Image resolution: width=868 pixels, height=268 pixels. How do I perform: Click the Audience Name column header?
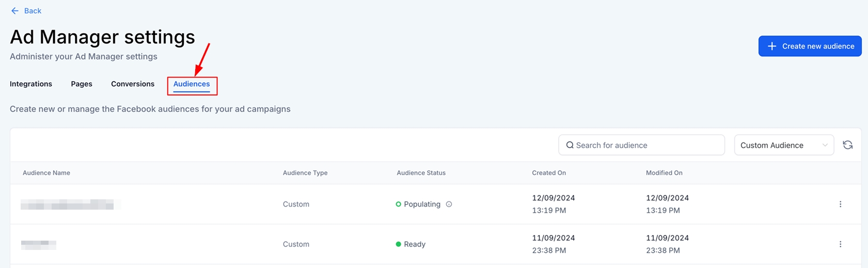[46, 173]
